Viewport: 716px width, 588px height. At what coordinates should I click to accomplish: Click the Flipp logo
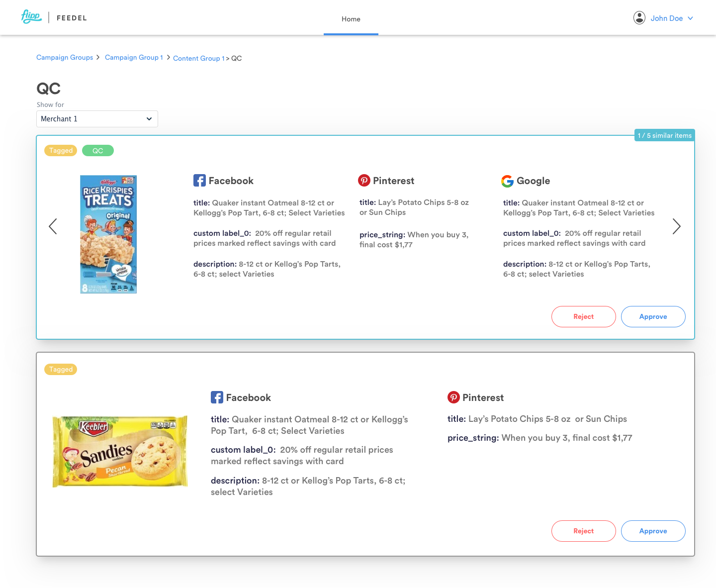pyautogui.click(x=31, y=17)
